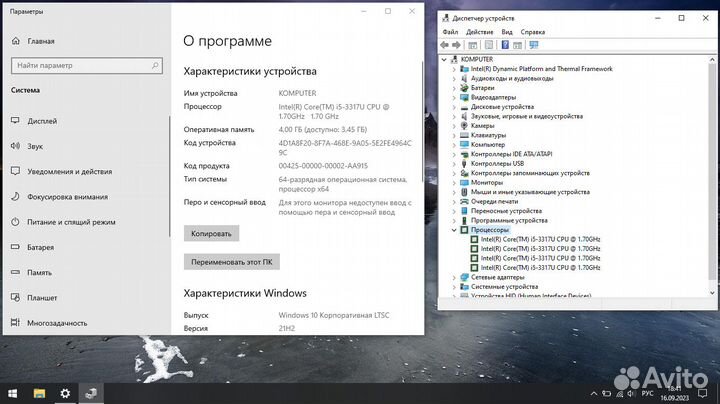The height and width of the screenshot is (404, 720).
Task: Click the Device Manager vertical scrollbar
Action: click(x=712, y=171)
